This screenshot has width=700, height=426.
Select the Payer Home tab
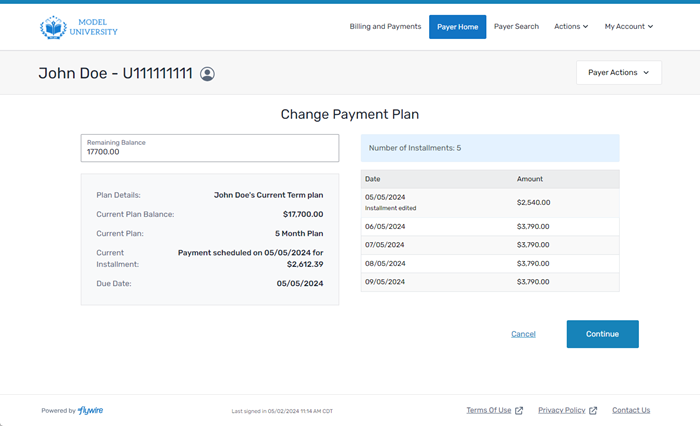[457, 27]
